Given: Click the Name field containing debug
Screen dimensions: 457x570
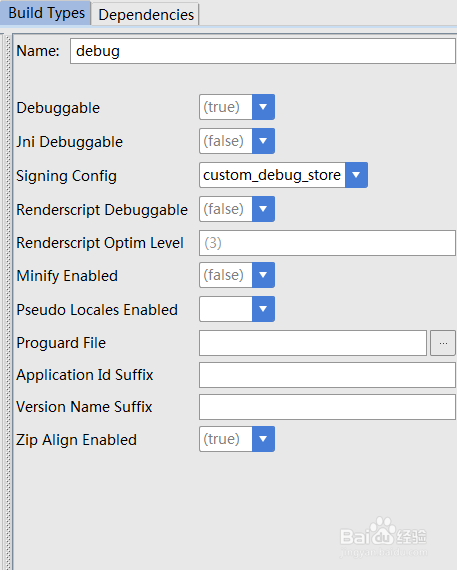Looking at the screenshot, I should [263, 51].
